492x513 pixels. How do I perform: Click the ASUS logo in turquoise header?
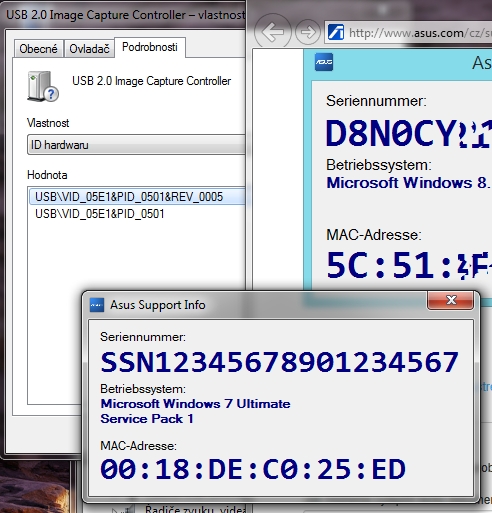pyautogui.click(x=324, y=62)
